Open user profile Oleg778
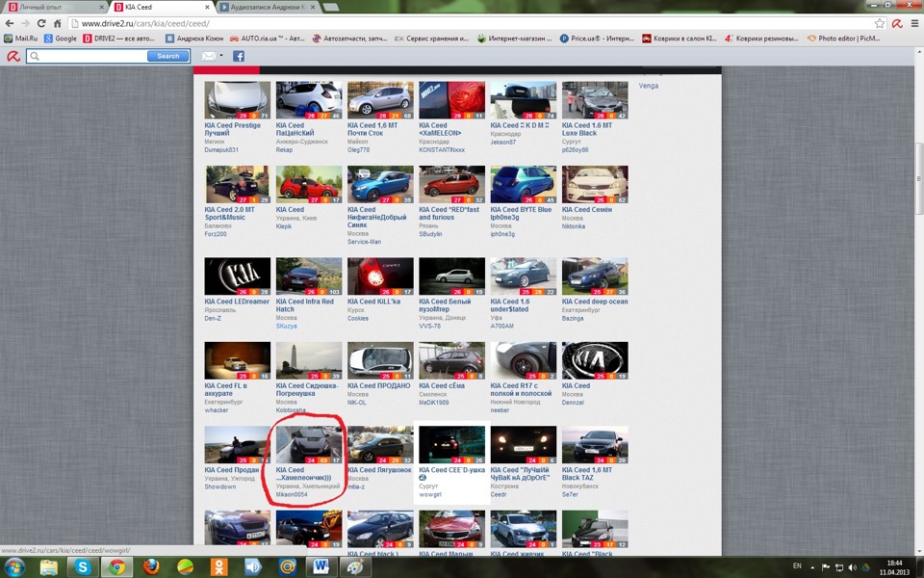 pos(358,150)
